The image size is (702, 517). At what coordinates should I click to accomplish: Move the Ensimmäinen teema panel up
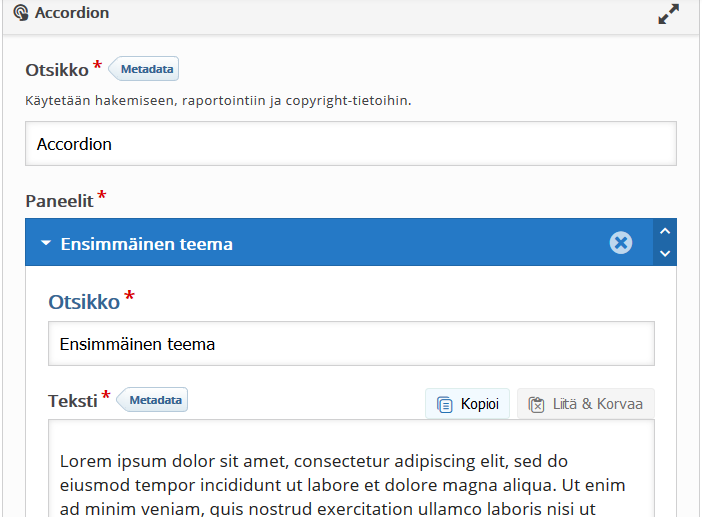[665, 231]
